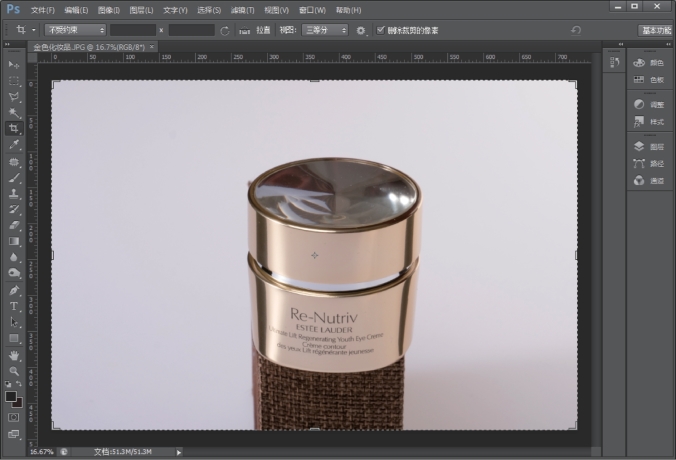Swap foreground and background colors
This screenshot has width=676, height=460.
point(19,383)
